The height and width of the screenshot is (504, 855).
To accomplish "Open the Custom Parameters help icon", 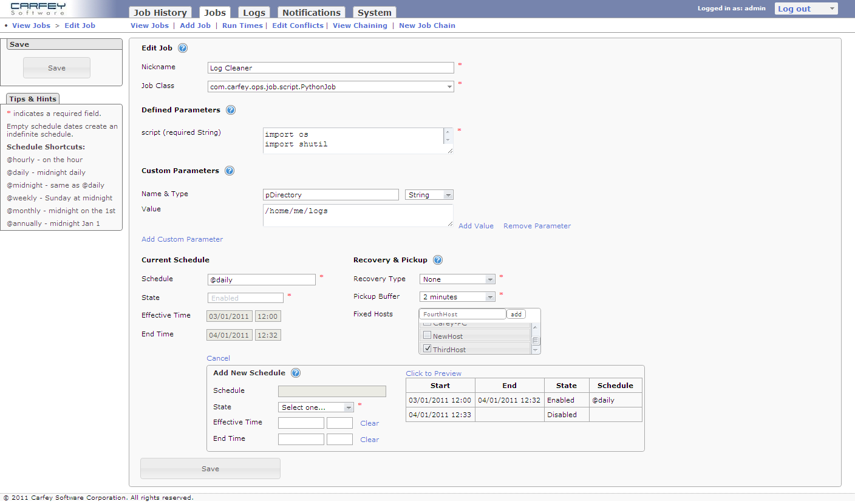I will 230,171.
